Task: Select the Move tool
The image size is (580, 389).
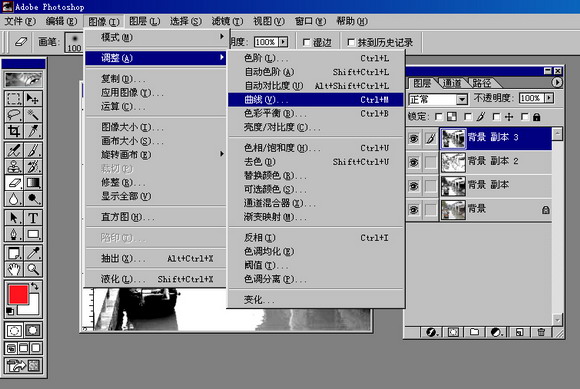Action: pyautogui.click(x=33, y=99)
